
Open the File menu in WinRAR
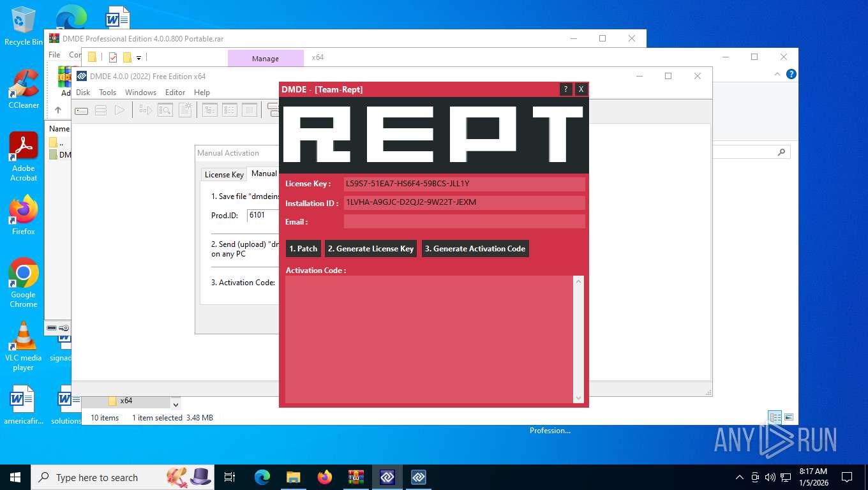pyautogui.click(x=54, y=55)
